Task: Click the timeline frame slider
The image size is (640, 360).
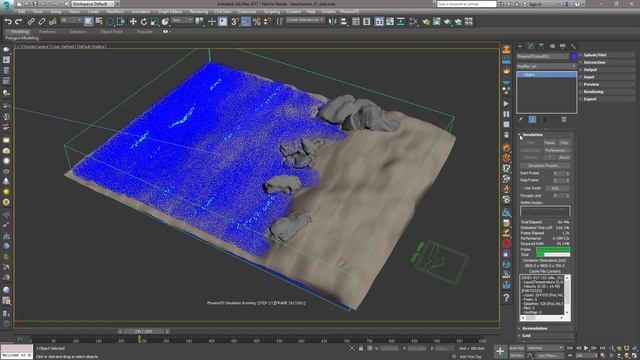Action: point(144,331)
